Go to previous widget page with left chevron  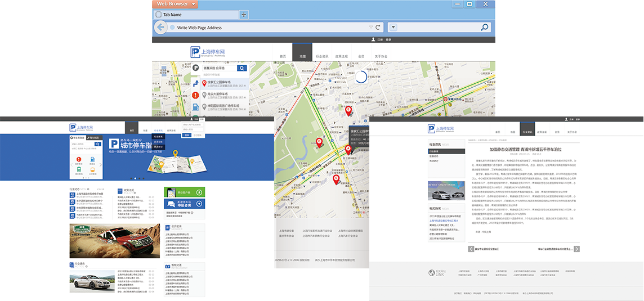[71, 165]
